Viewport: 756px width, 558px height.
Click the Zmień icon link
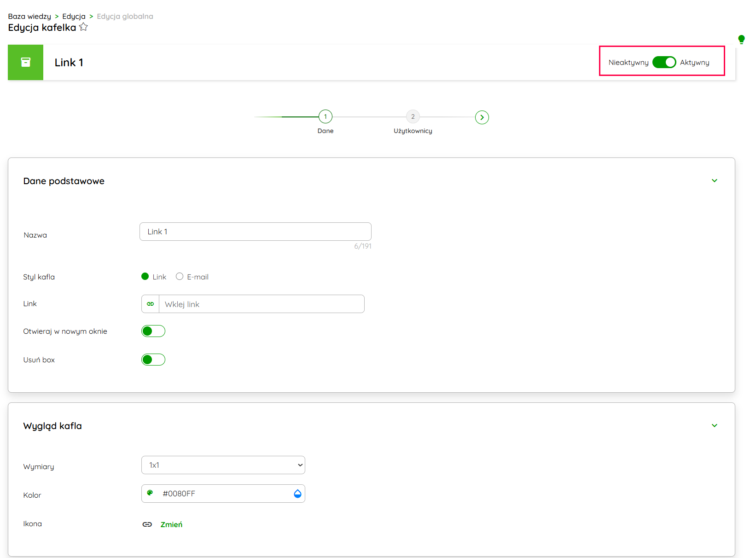click(171, 524)
